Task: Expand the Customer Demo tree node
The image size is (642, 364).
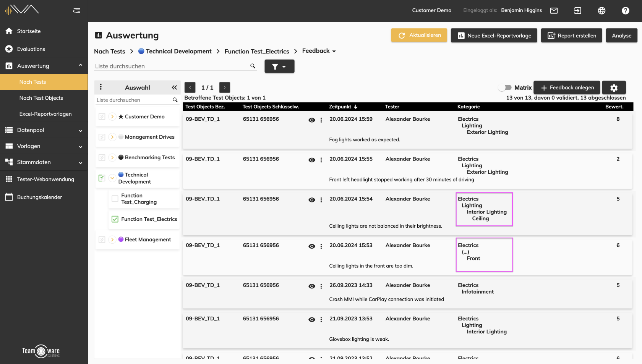Action: point(112,116)
